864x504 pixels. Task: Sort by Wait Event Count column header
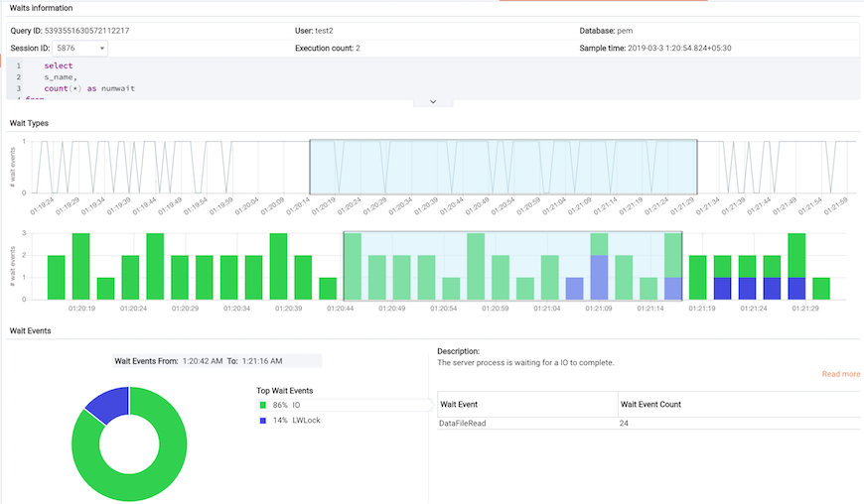[650, 405]
